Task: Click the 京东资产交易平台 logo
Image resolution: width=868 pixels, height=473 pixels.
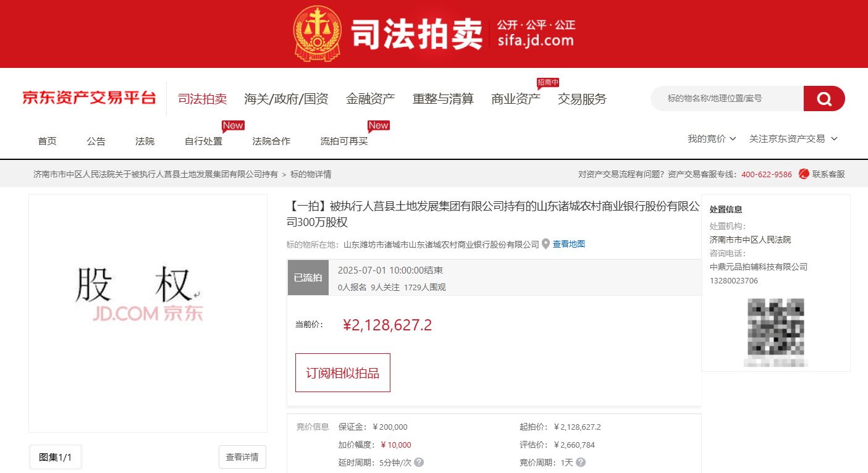Action: click(x=89, y=98)
